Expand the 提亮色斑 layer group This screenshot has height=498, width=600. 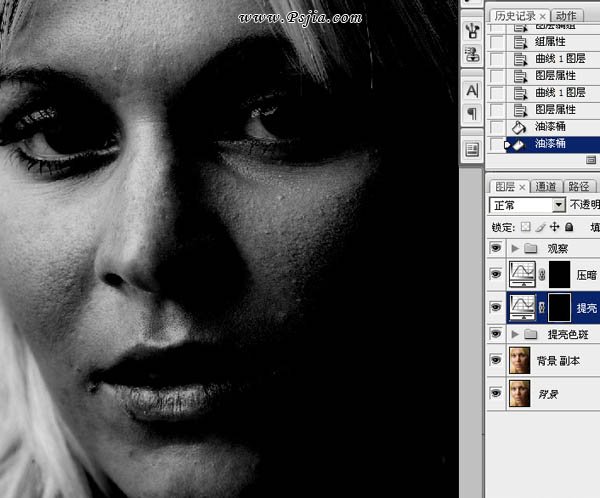click(x=515, y=334)
